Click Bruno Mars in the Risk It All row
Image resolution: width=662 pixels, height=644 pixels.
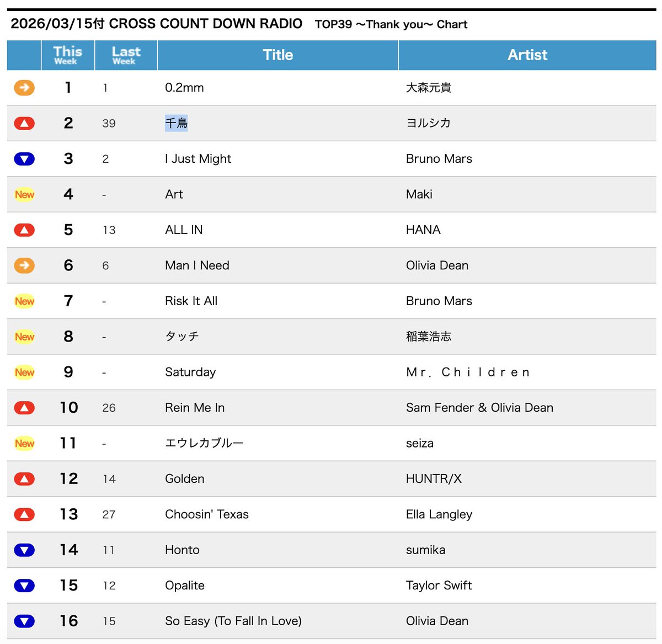(439, 301)
